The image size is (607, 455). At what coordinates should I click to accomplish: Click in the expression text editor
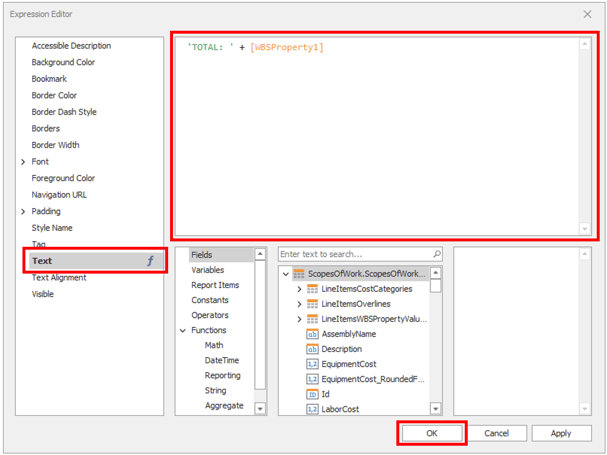(x=377, y=136)
